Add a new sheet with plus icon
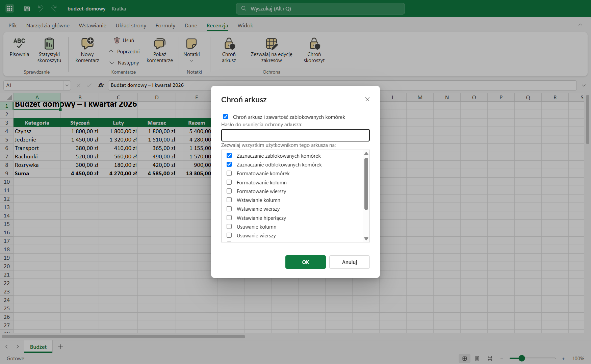The height and width of the screenshot is (364, 591). tap(60, 347)
